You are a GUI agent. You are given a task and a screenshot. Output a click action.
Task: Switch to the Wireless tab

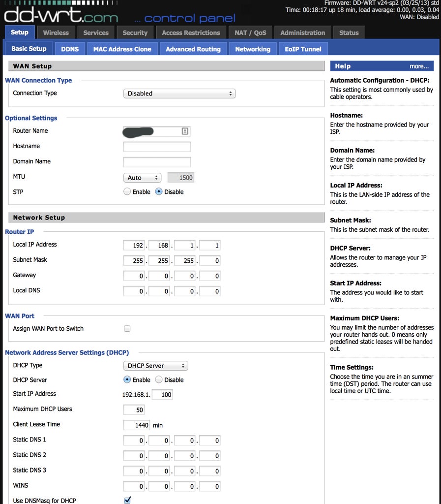point(56,32)
